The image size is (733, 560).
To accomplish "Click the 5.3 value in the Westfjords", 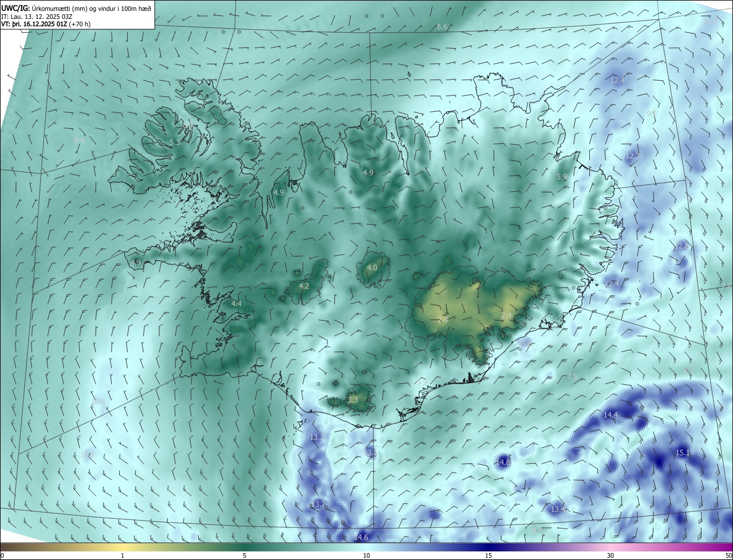I will pyautogui.click(x=175, y=142).
